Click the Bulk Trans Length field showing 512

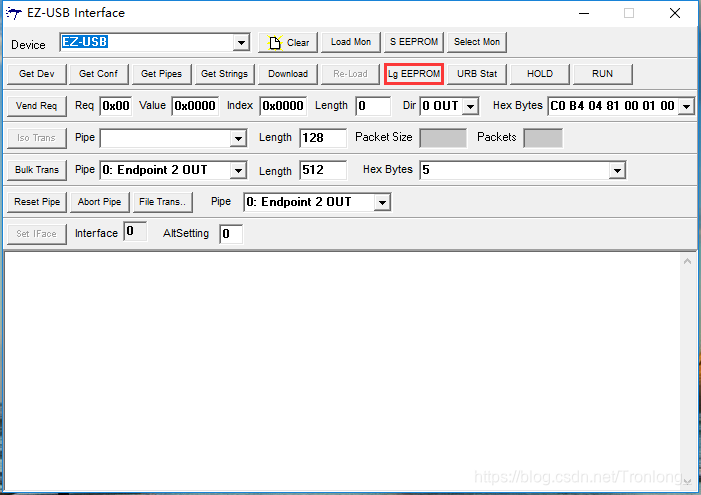point(323,170)
